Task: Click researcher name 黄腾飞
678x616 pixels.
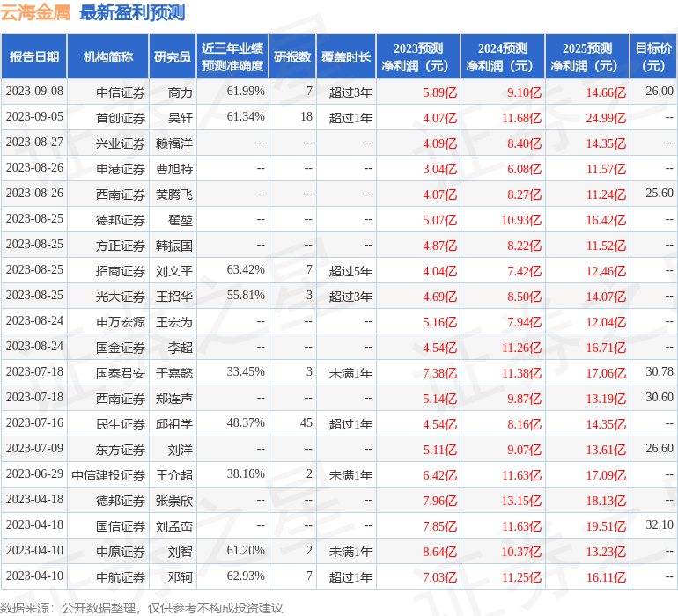Action: point(174,194)
